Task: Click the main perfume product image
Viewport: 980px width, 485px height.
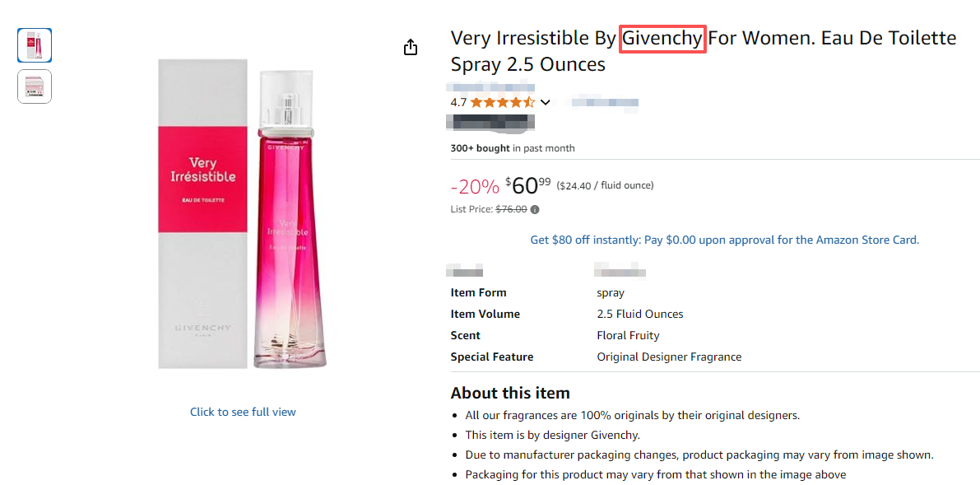Action: 243,214
